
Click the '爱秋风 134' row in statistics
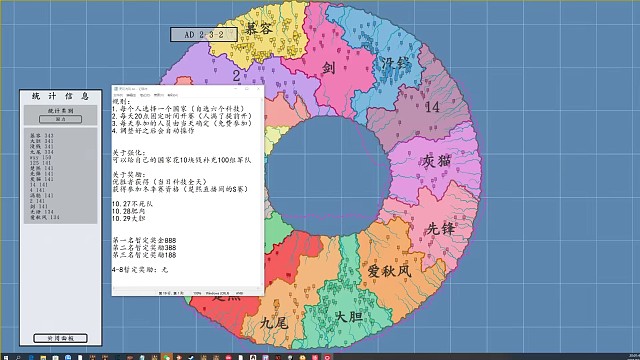[x=44, y=217]
